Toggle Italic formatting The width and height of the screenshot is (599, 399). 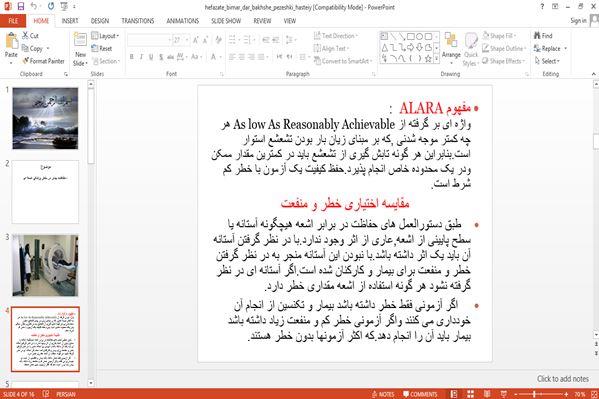(141, 57)
